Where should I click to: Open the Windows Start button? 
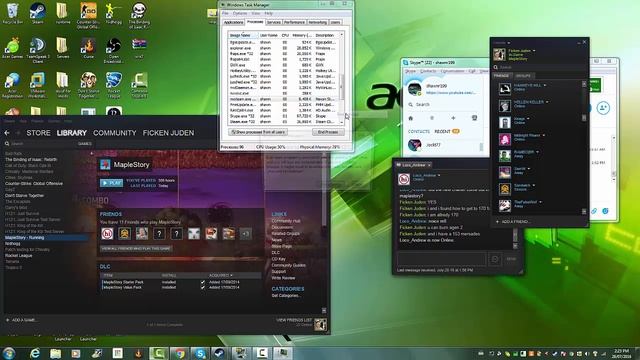click(9, 353)
